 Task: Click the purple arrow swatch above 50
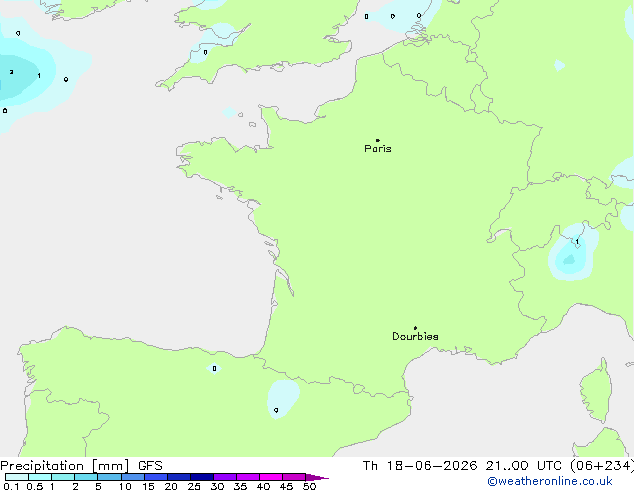317,477
